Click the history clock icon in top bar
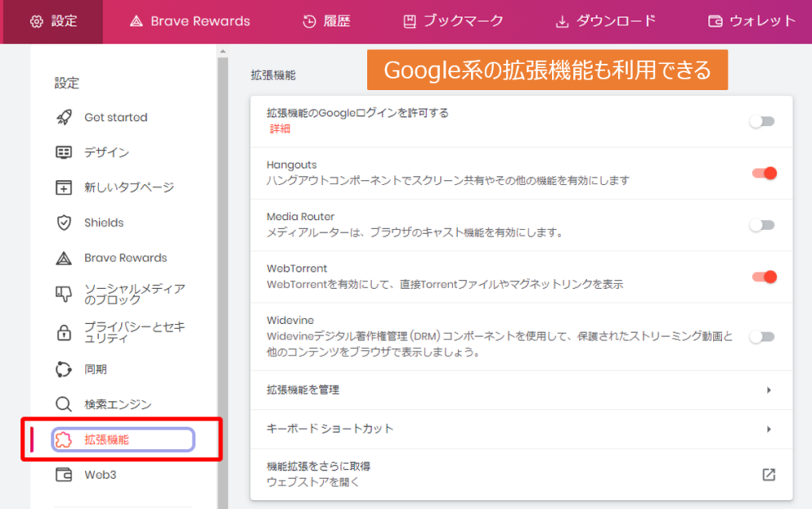Viewport: 812px width, 509px height. click(309, 21)
